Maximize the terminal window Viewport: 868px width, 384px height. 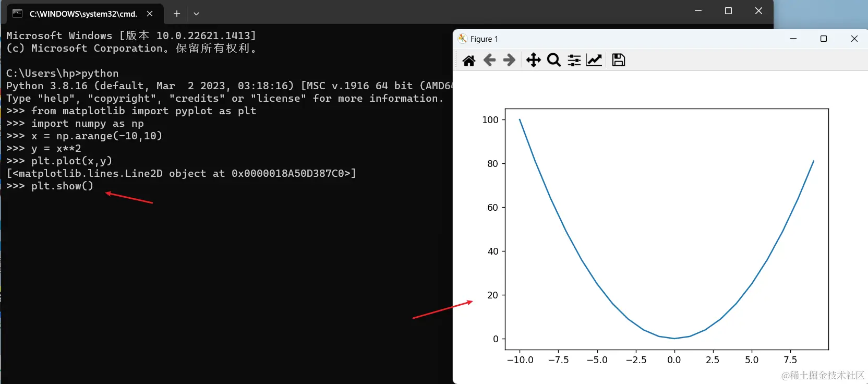pos(728,10)
